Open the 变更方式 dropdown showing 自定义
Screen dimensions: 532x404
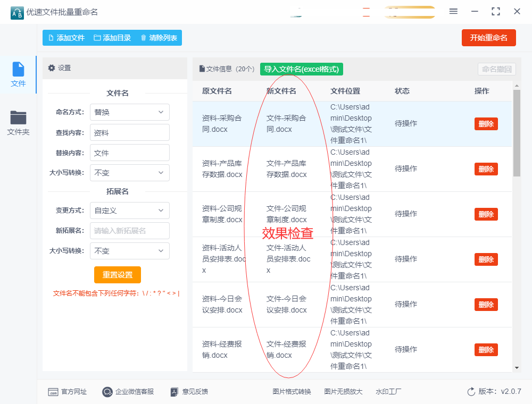click(130, 211)
